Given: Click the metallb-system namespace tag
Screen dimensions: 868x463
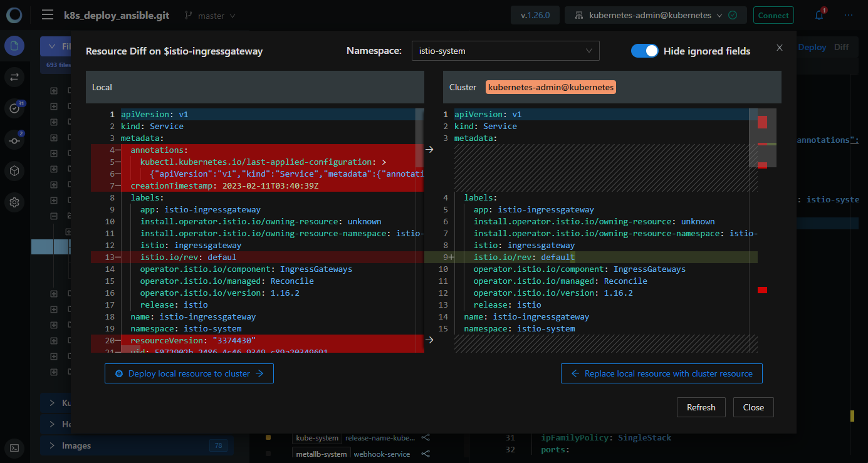Looking at the screenshot, I should (x=322, y=454).
